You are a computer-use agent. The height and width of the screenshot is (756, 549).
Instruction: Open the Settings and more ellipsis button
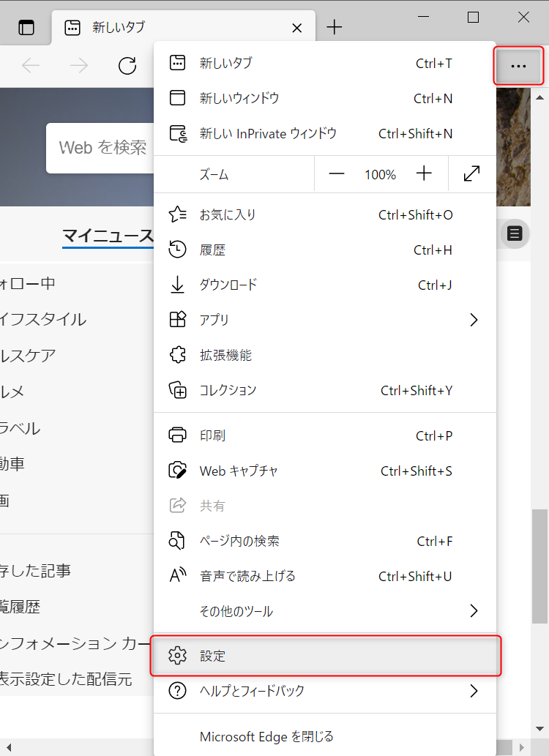click(x=518, y=66)
